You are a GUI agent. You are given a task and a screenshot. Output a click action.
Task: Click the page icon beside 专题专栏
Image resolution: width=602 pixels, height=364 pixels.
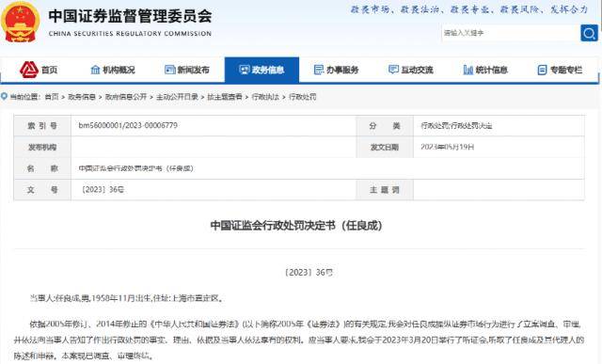tap(542, 70)
